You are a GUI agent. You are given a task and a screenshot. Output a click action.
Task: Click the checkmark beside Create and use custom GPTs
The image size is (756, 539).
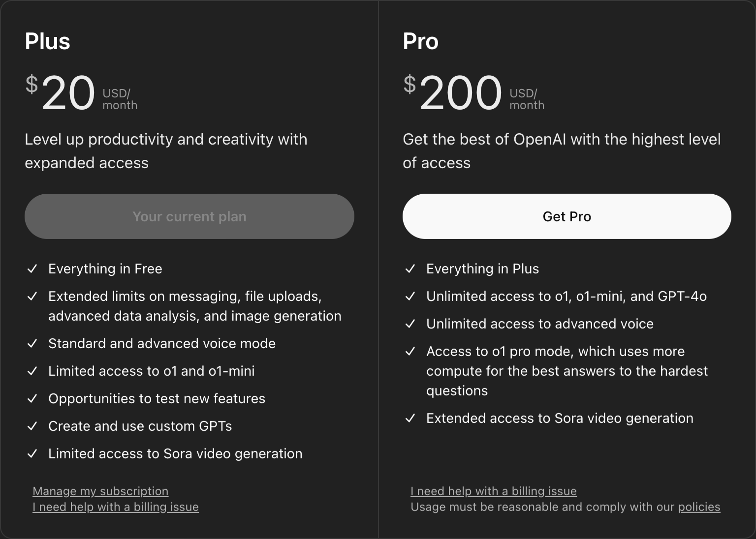32,426
